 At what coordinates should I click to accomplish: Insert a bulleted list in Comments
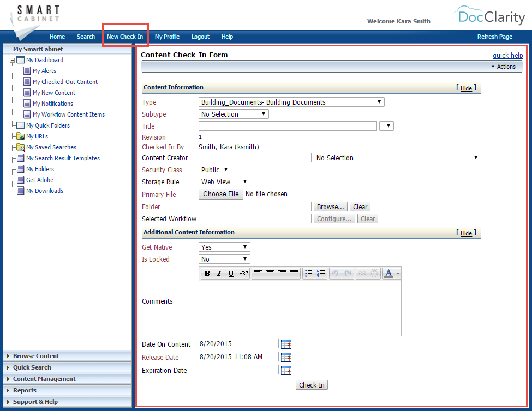point(309,273)
